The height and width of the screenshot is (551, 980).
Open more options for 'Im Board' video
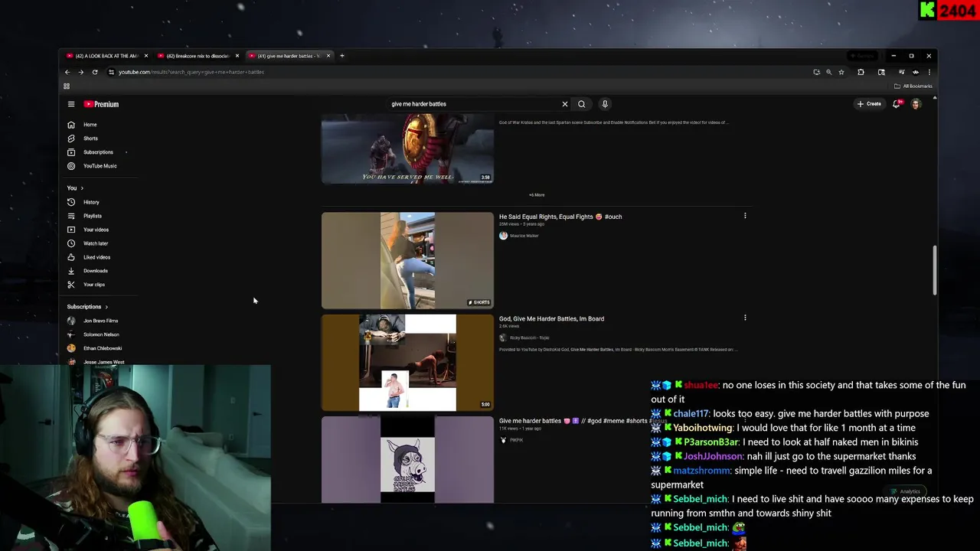tap(745, 318)
